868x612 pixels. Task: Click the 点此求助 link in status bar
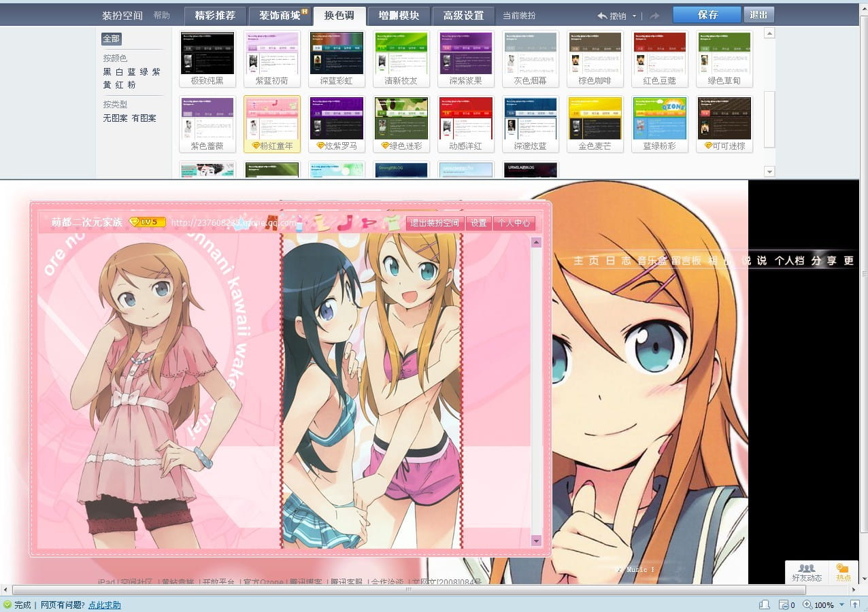point(105,605)
